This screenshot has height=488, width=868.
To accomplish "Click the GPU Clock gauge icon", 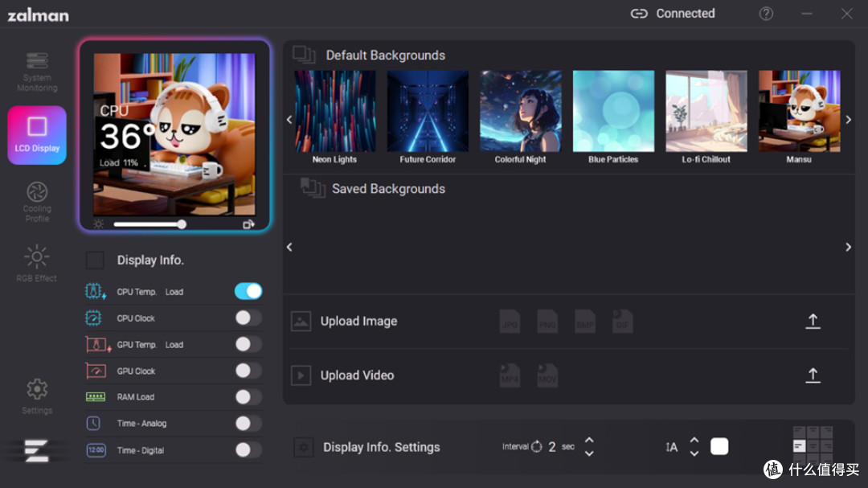I will [x=96, y=371].
